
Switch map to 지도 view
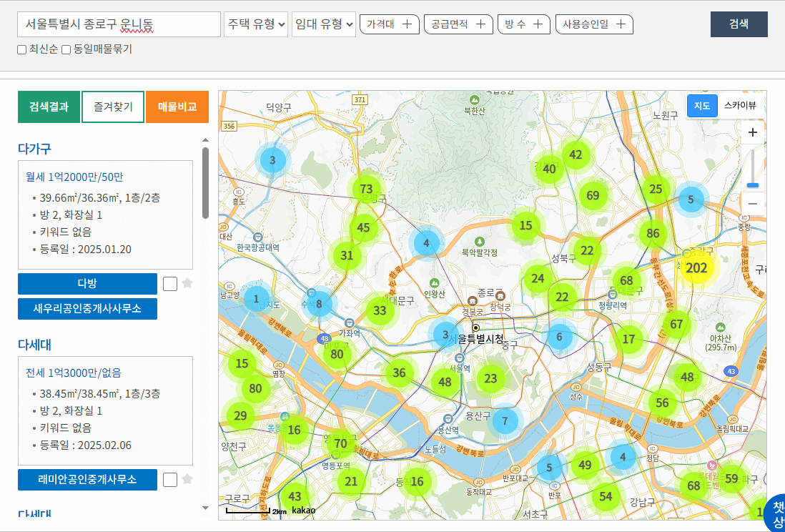pos(702,106)
